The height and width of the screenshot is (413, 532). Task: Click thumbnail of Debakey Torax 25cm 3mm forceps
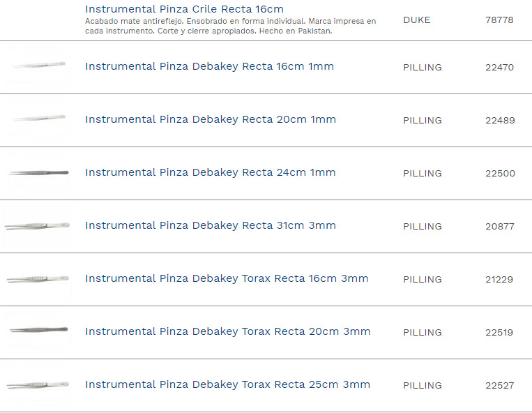[x=38, y=384]
